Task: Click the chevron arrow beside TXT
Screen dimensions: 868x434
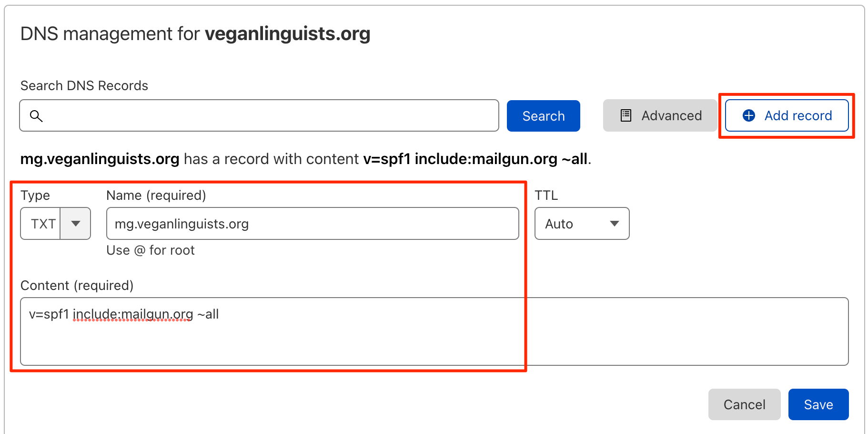Action: coord(75,223)
